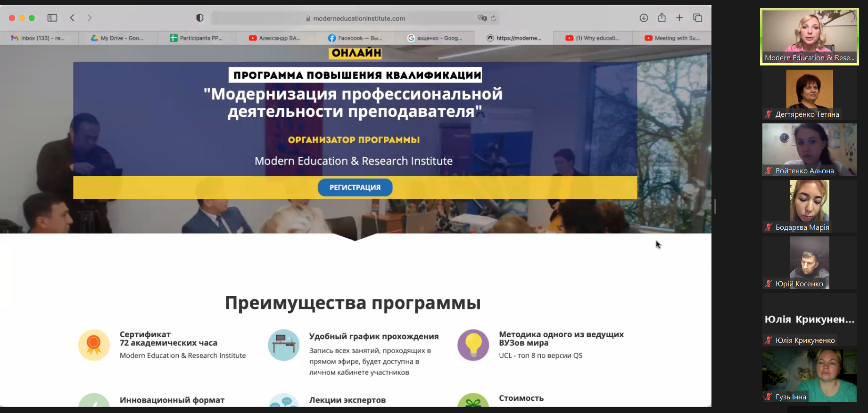Open the privacy shield report icon
The image size is (868, 413).
(200, 18)
